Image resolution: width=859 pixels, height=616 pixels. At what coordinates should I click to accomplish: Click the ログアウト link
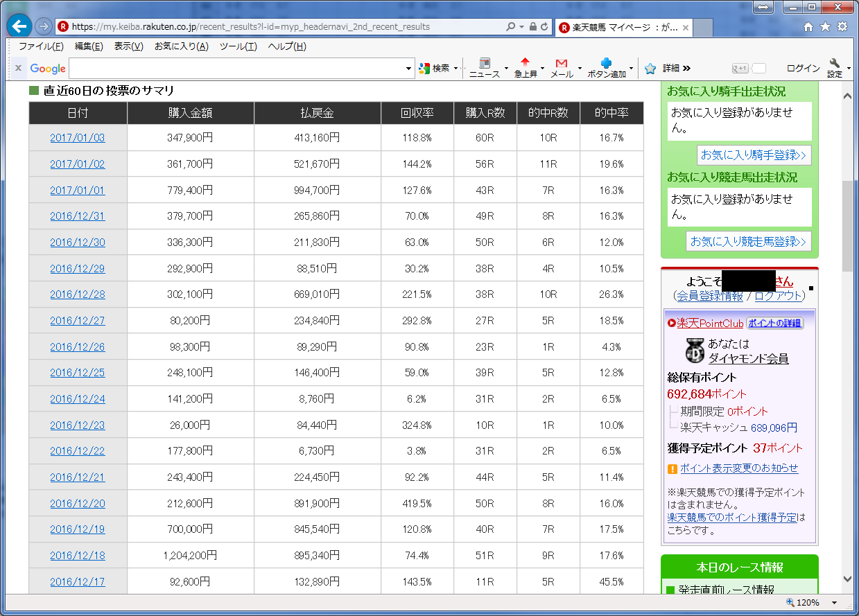[x=779, y=296]
